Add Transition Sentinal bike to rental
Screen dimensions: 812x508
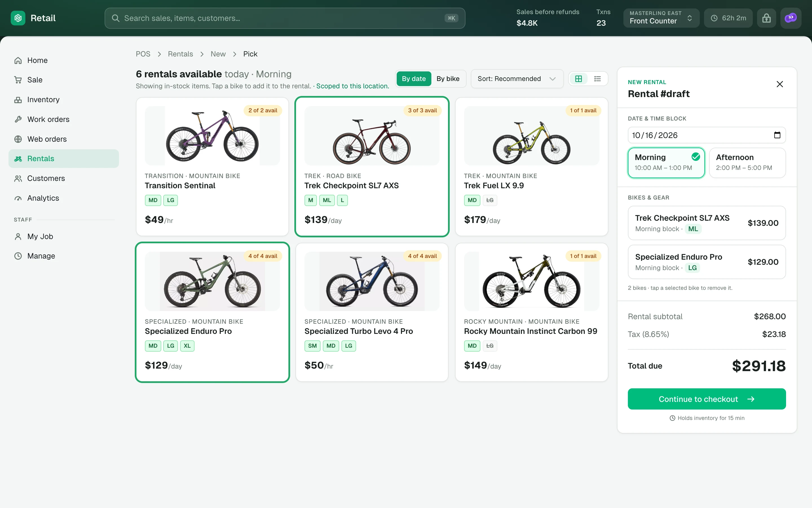(x=212, y=167)
